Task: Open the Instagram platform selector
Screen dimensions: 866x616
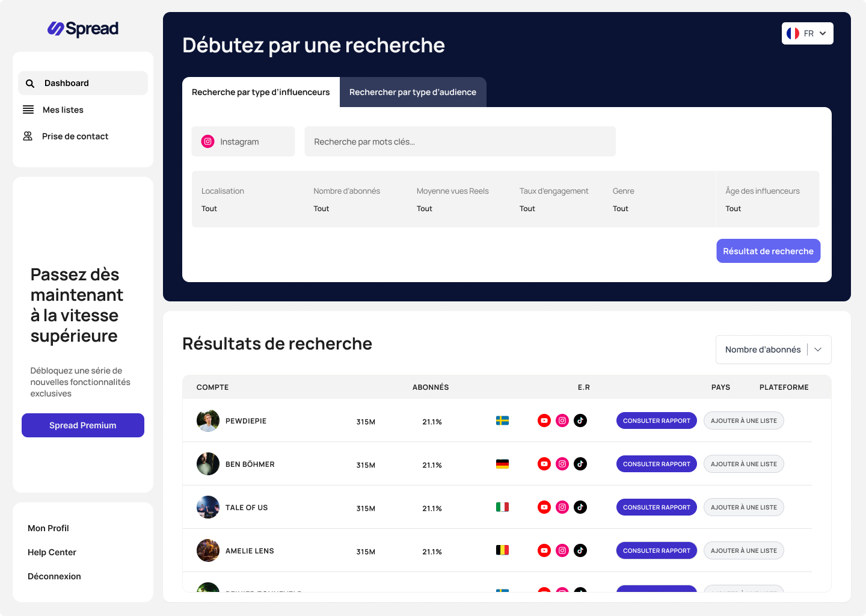Action: (244, 141)
